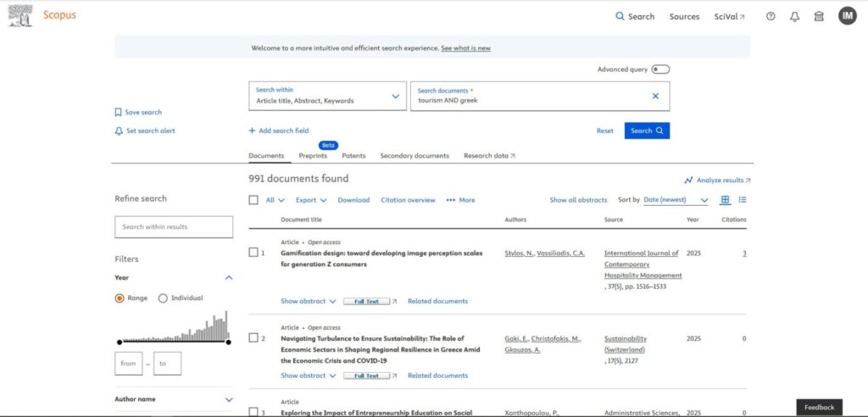Select the Individual year radio button

[163, 298]
